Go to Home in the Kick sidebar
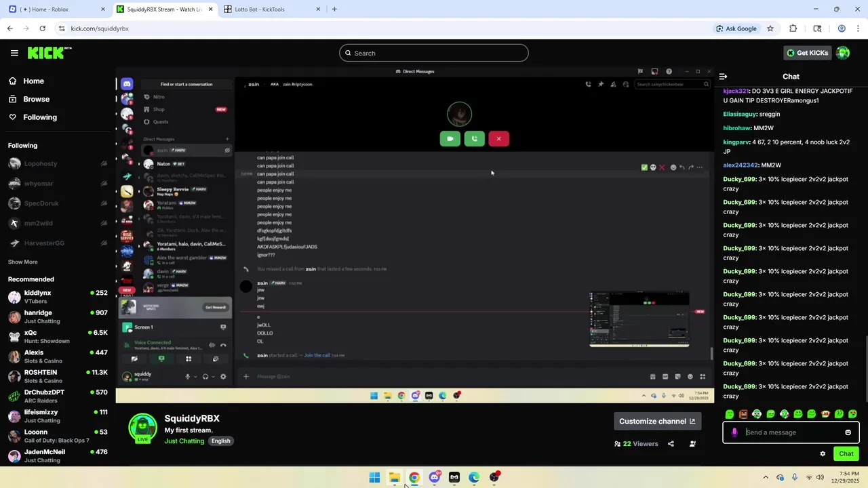 pos(27,81)
